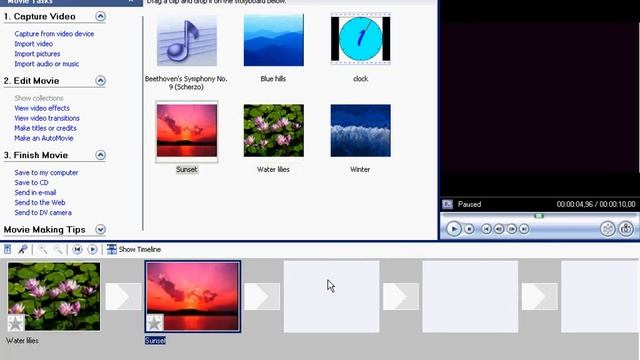
Task: Step to the next frame
Action: click(511, 229)
